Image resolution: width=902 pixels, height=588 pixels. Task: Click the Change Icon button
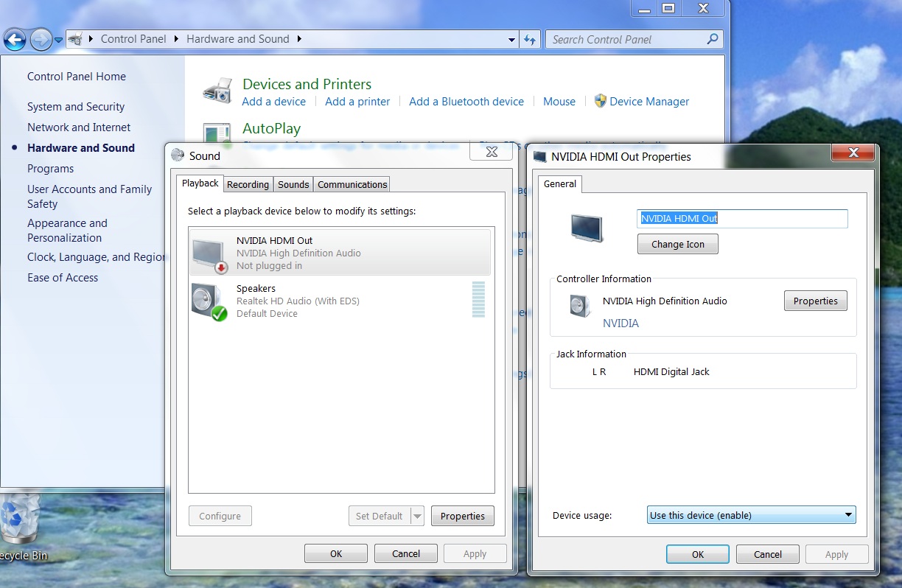[678, 244]
